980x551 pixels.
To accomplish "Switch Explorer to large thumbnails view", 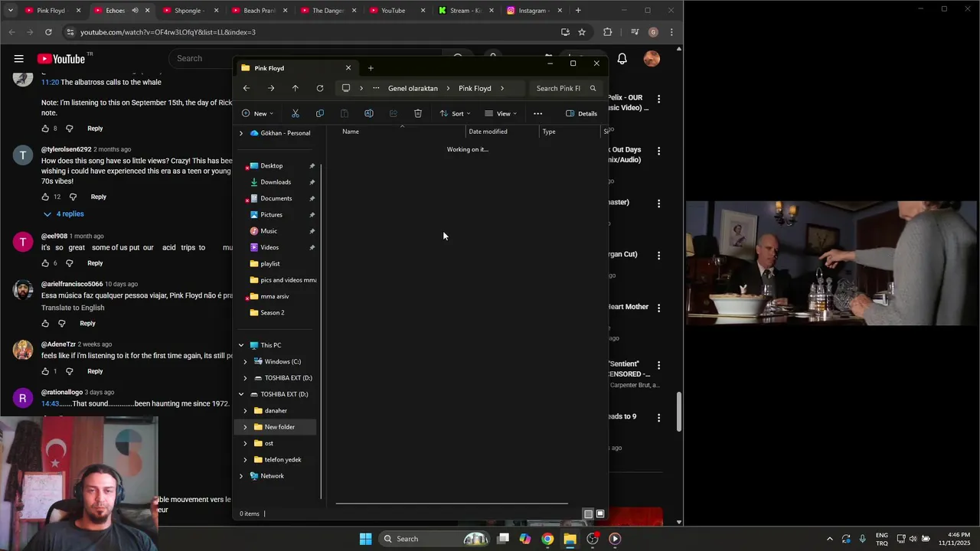I will pyautogui.click(x=600, y=514).
